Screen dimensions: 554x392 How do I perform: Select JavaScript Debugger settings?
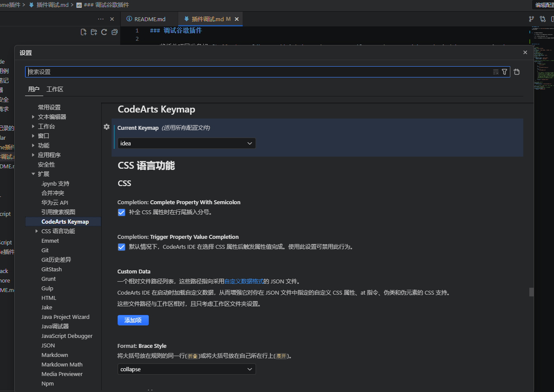[x=67, y=336]
